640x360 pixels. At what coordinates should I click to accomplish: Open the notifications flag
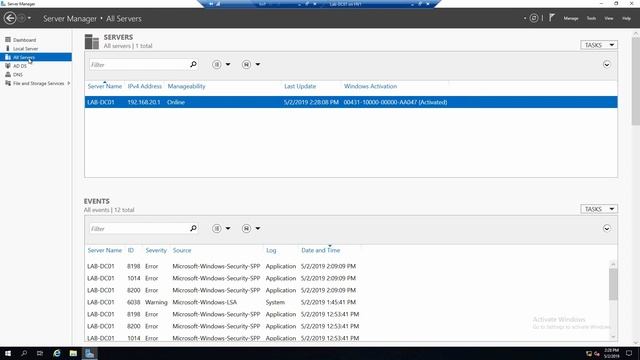[x=552, y=18]
